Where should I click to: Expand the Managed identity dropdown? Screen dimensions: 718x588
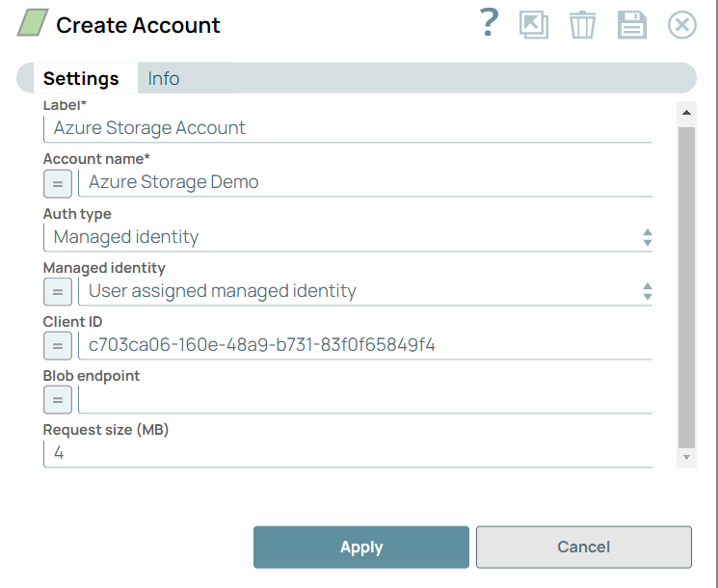364,291
